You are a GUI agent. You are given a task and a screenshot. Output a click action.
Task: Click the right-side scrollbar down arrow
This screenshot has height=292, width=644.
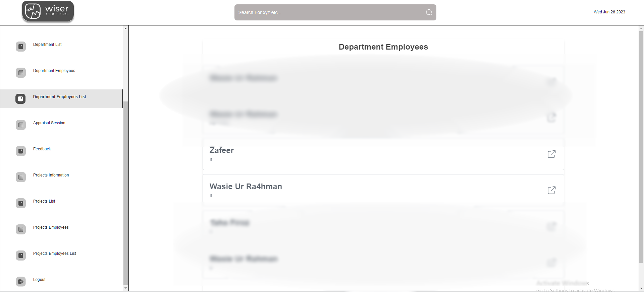tap(641, 287)
